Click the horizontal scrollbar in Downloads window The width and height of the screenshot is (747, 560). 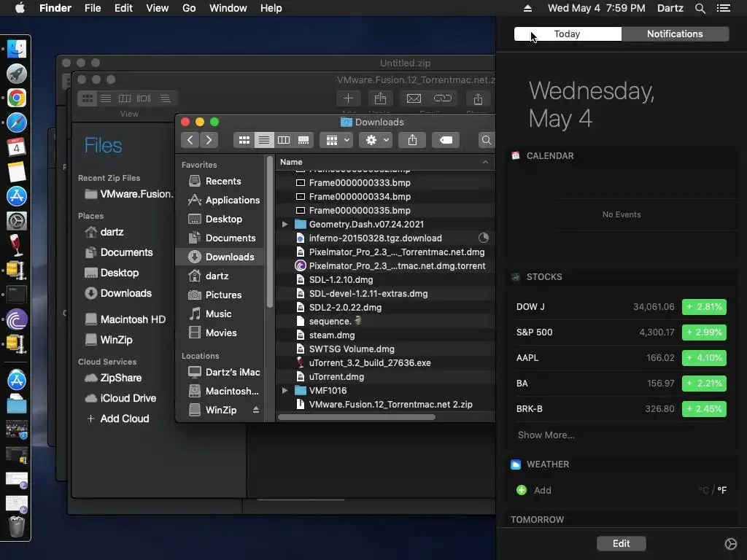[x=356, y=417]
